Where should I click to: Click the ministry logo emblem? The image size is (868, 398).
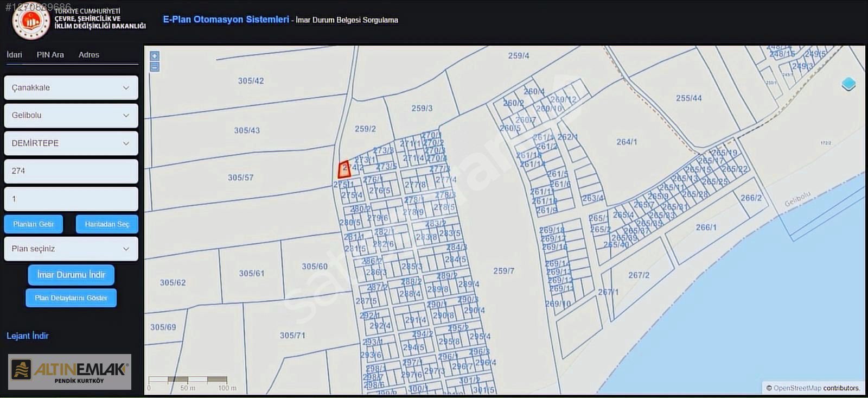coord(31,22)
